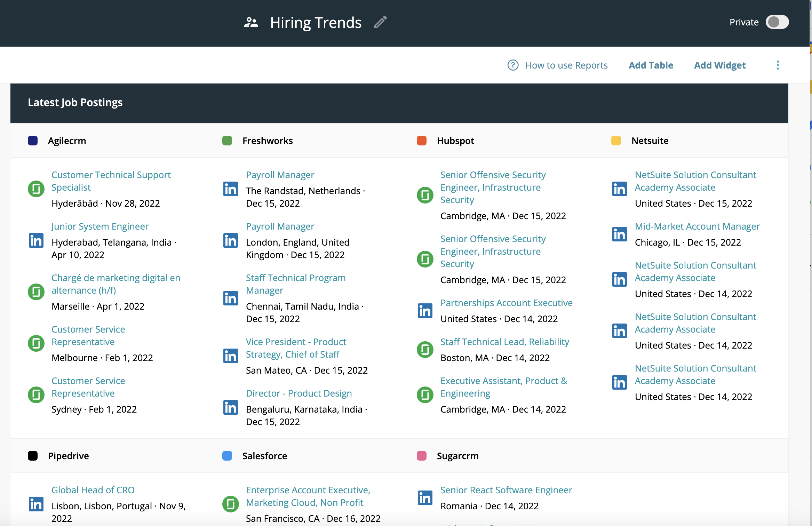The width and height of the screenshot is (812, 526).
Task: Click LinkedIn icon for Netherlands Payroll Manager
Action: (x=231, y=189)
